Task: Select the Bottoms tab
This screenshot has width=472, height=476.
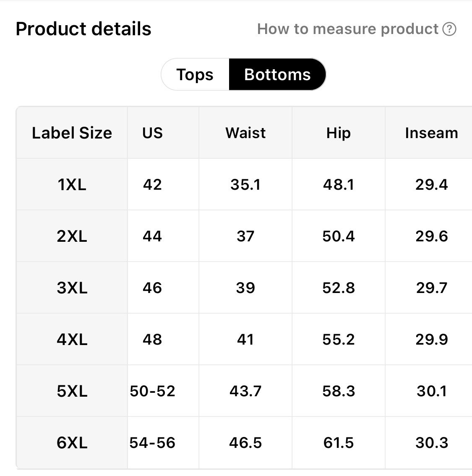Action: (277, 74)
